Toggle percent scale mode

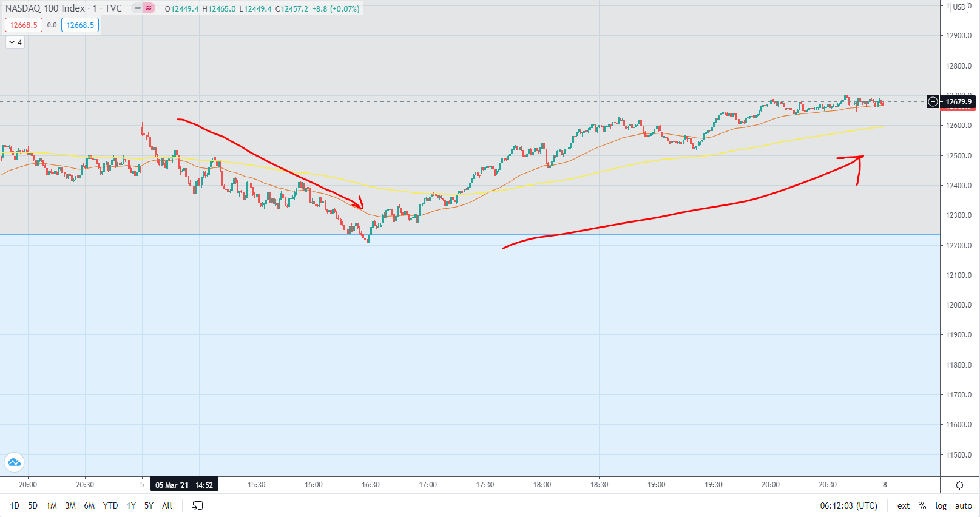click(922, 505)
